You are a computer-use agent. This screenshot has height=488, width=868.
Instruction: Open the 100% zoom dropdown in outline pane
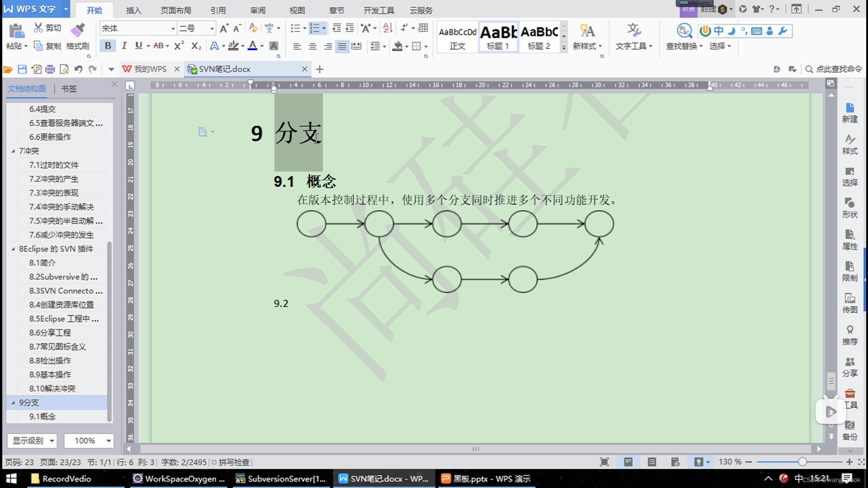(x=89, y=441)
